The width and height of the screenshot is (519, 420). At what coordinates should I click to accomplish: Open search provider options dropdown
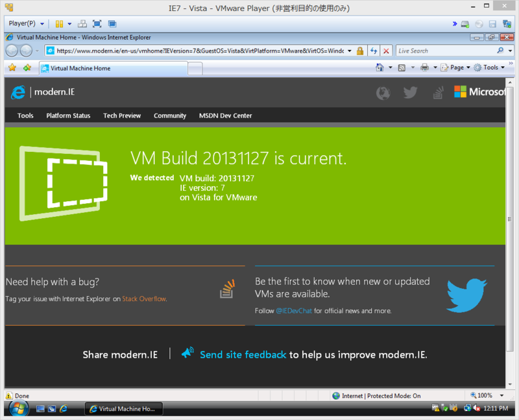510,51
